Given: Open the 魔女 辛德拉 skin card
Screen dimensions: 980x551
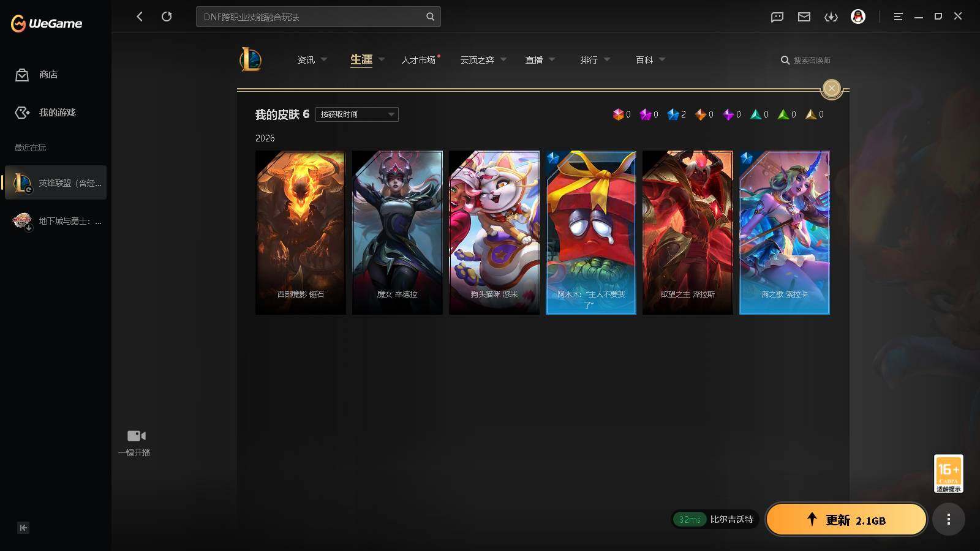Looking at the screenshot, I should coord(397,233).
